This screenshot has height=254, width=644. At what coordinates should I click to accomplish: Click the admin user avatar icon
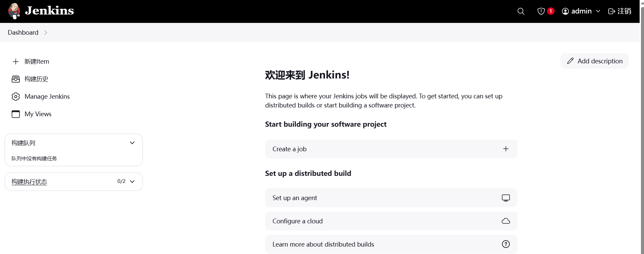(x=565, y=11)
